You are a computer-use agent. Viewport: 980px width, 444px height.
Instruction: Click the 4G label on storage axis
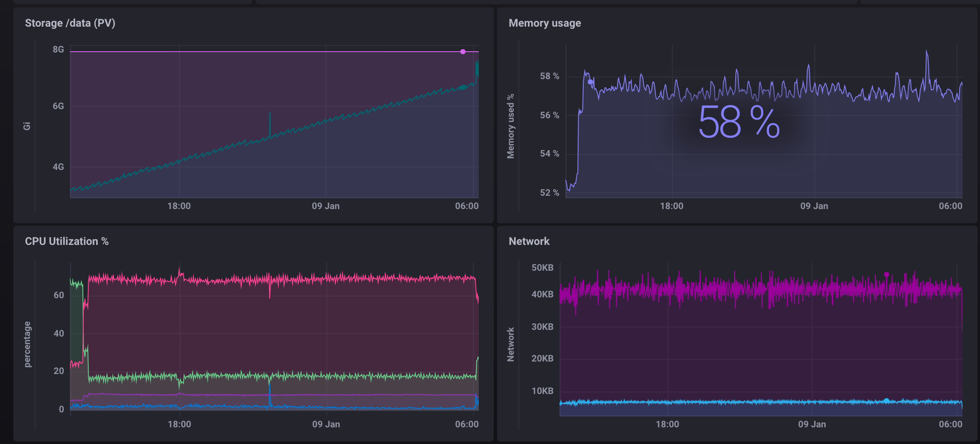pyautogui.click(x=58, y=167)
